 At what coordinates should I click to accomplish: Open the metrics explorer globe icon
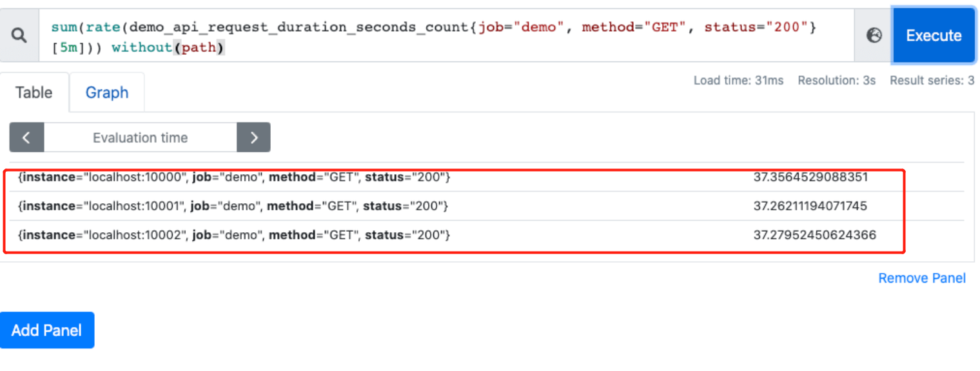(x=874, y=36)
